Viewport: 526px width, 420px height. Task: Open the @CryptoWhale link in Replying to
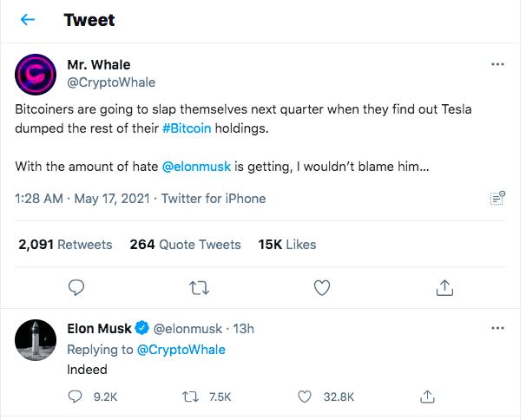click(181, 350)
